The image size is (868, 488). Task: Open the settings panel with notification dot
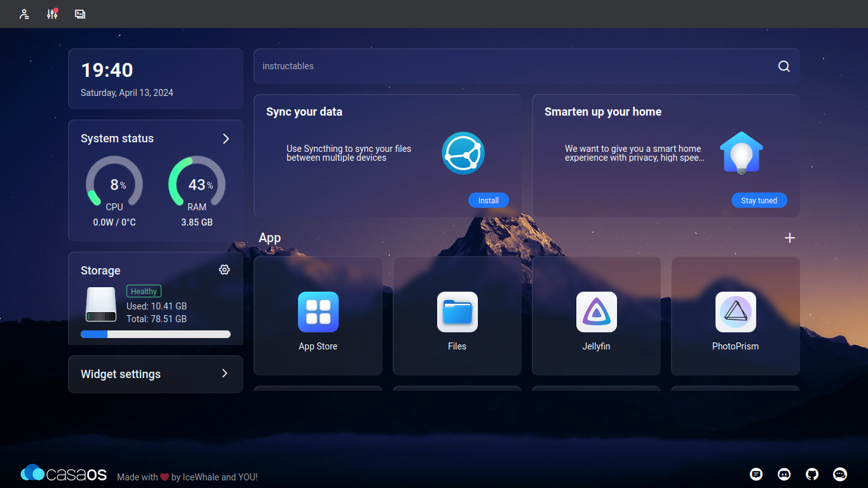click(52, 14)
